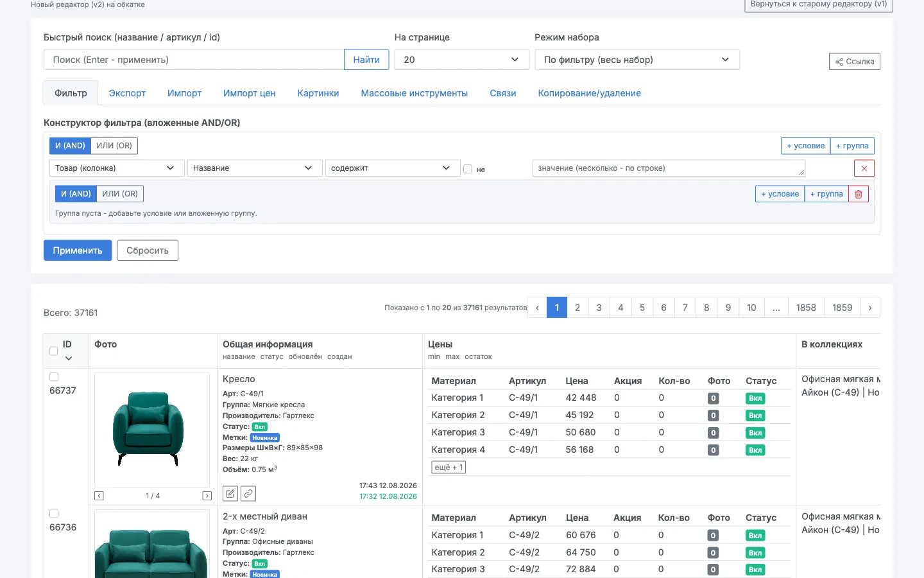Open the Массовые инструменты tab
Screen dimensions: 924x578
click(415, 93)
